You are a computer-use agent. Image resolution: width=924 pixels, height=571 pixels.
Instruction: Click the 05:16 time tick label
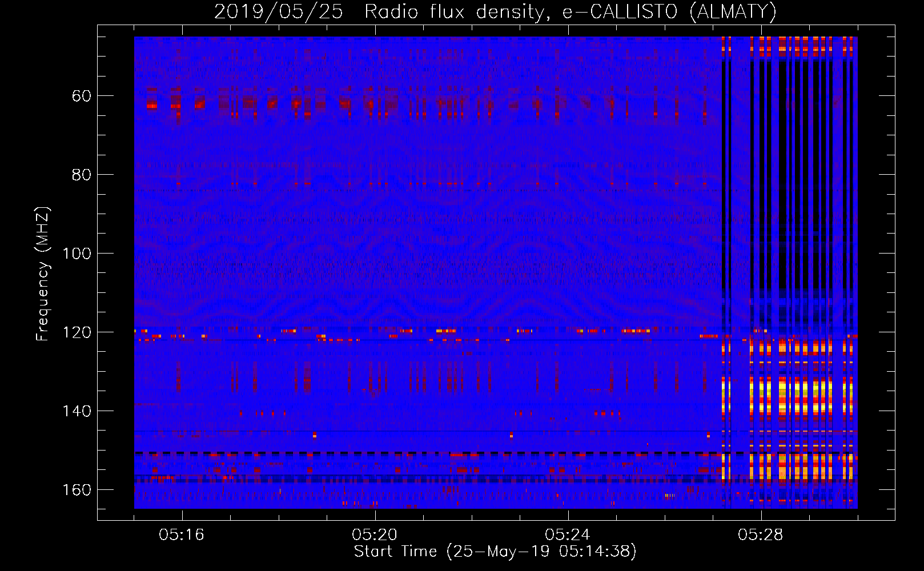click(x=182, y=535)
